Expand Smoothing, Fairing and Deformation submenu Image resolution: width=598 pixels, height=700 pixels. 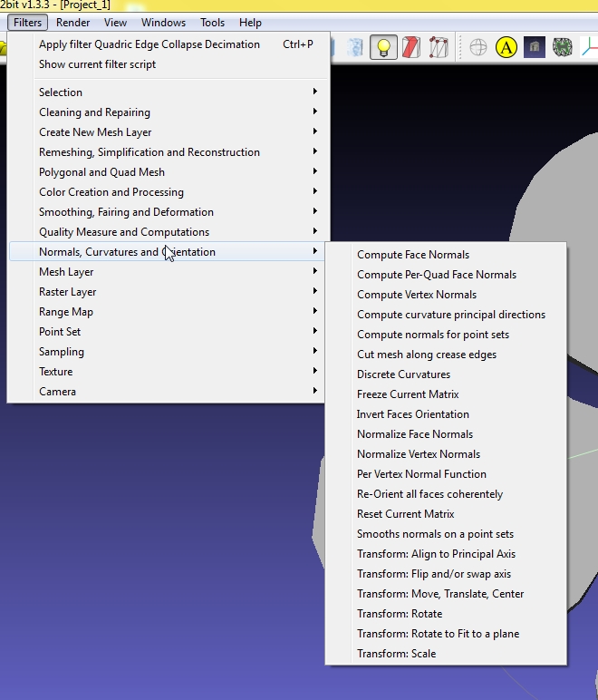pos(169,212)
